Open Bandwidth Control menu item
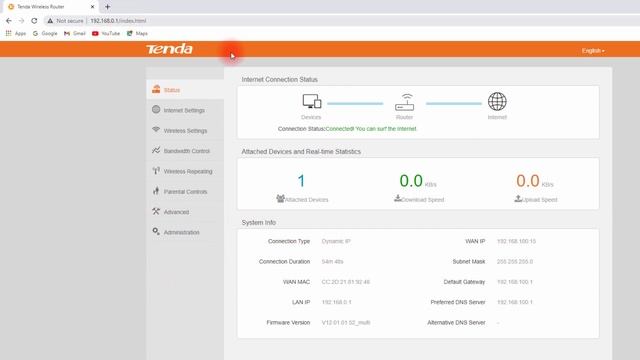The image size is (640, 360). click(185, 151)
